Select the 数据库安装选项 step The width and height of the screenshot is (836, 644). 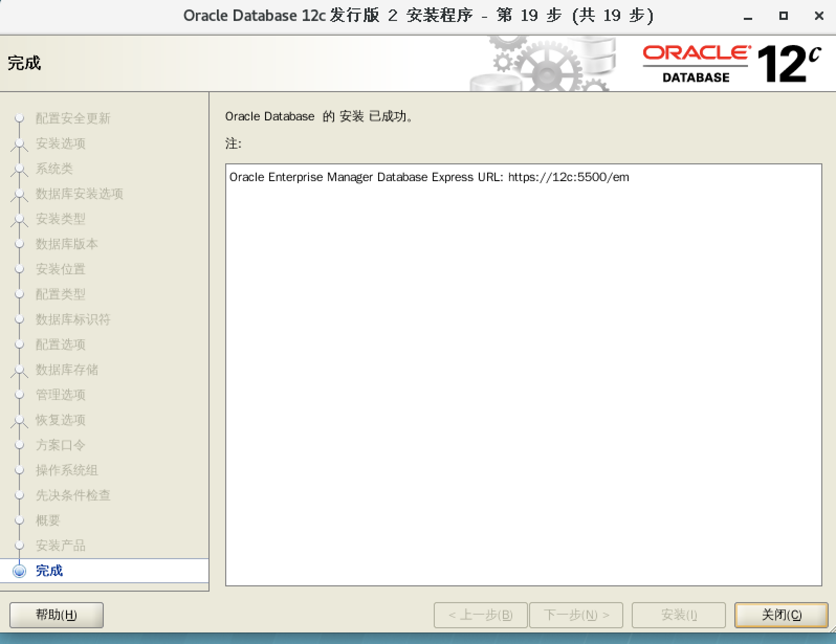79,194
